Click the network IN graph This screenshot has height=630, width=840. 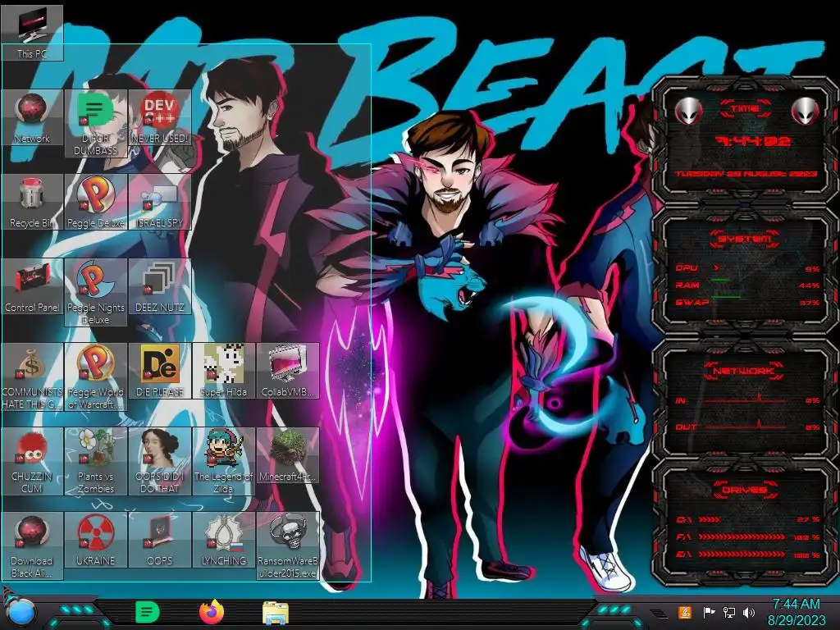pyautogui.click(x=746, y=399)
